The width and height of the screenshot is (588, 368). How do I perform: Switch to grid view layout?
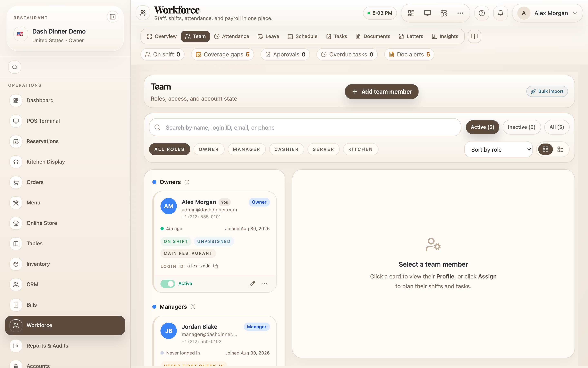point(546,149)
